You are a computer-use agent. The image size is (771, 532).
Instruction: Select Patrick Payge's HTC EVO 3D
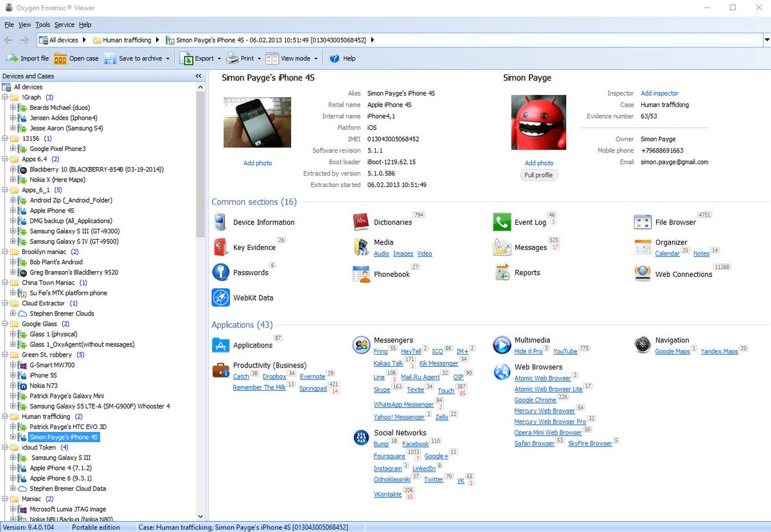click(68, 427)
